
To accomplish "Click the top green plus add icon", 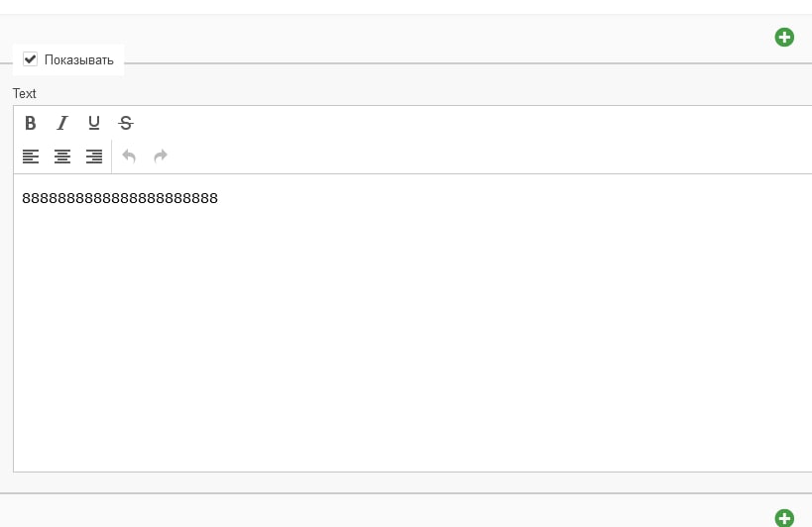I will click(x=784, y=38).
